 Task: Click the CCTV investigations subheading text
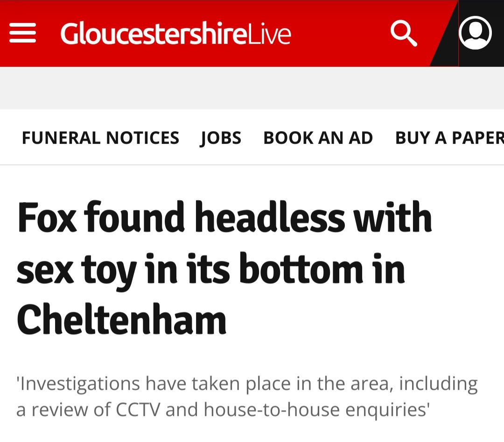(247, 396)
